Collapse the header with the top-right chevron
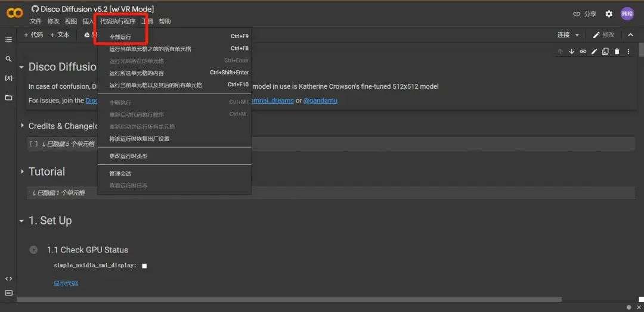This screenshot has width=644, height=312. [x=631, y=35]
